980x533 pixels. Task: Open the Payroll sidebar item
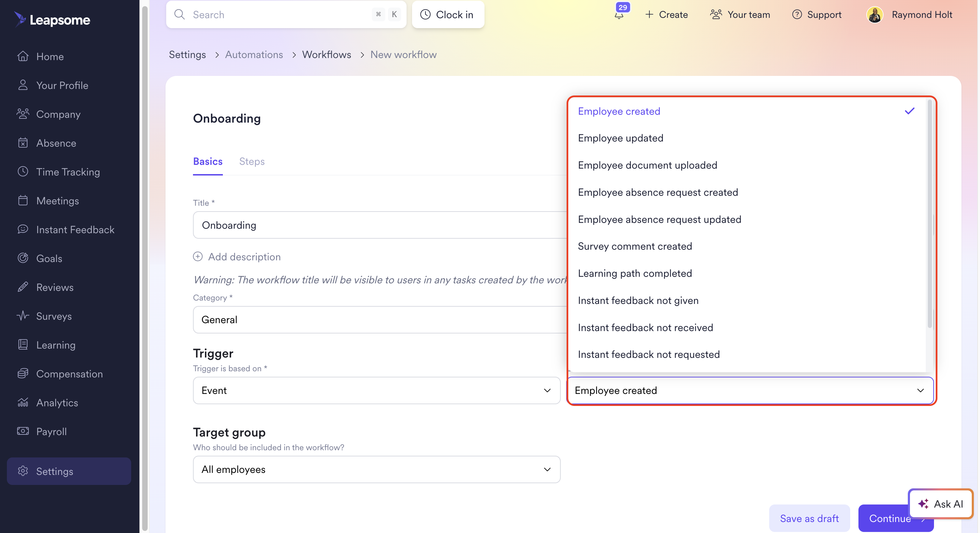click(x=52, y=431)
